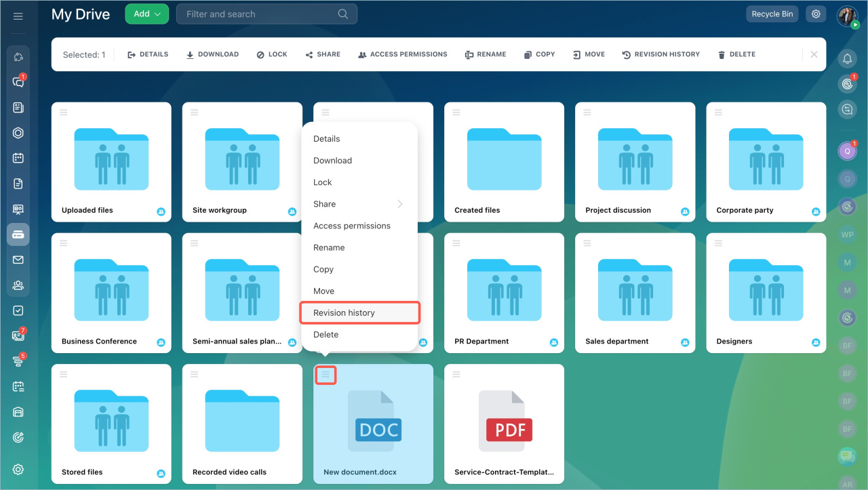Image resolution: width=868 pixels, height=490 pixels.
Task: Click Download in the selection toolbar
Action: (212, 54)
